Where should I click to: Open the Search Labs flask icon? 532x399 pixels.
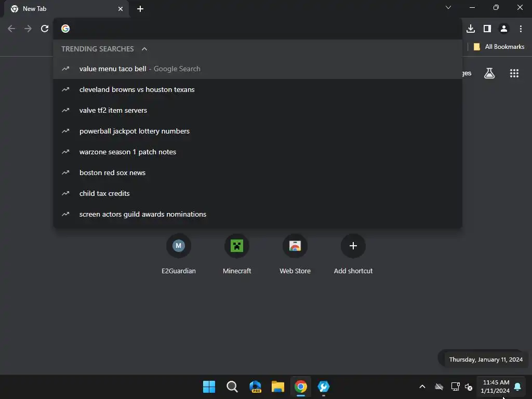point(489,73)
